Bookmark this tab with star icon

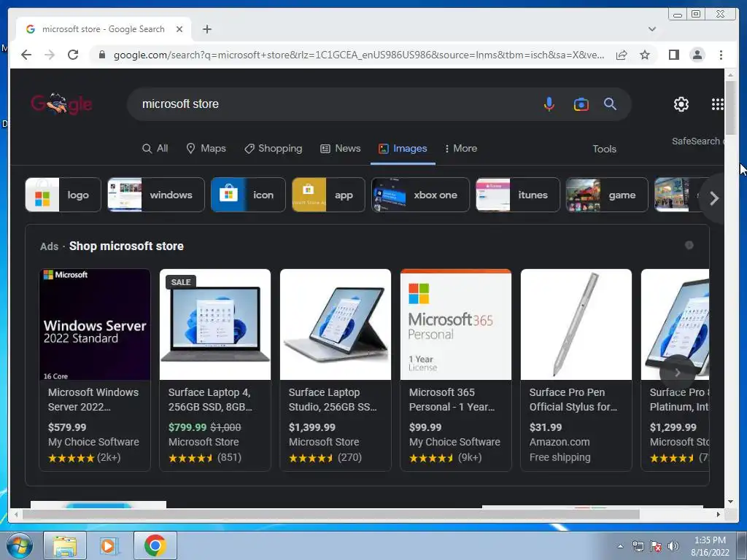(x=645, y=55)
